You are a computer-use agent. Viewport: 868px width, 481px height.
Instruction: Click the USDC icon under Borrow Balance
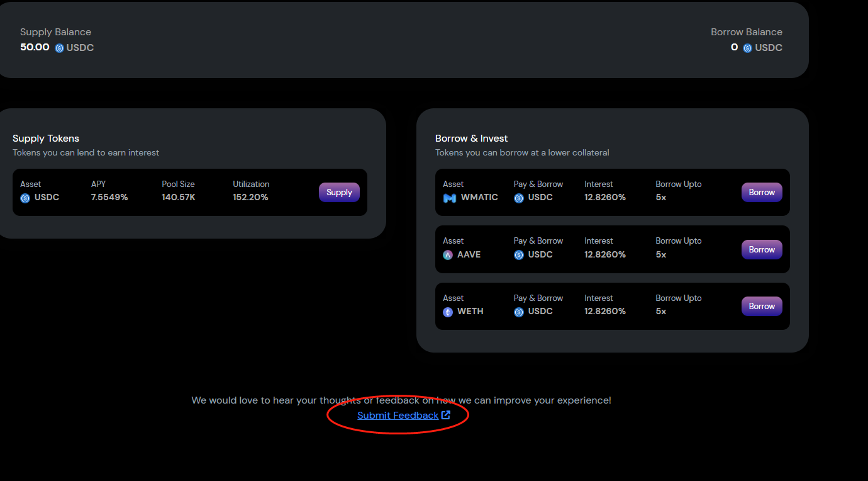coord(747,48)
